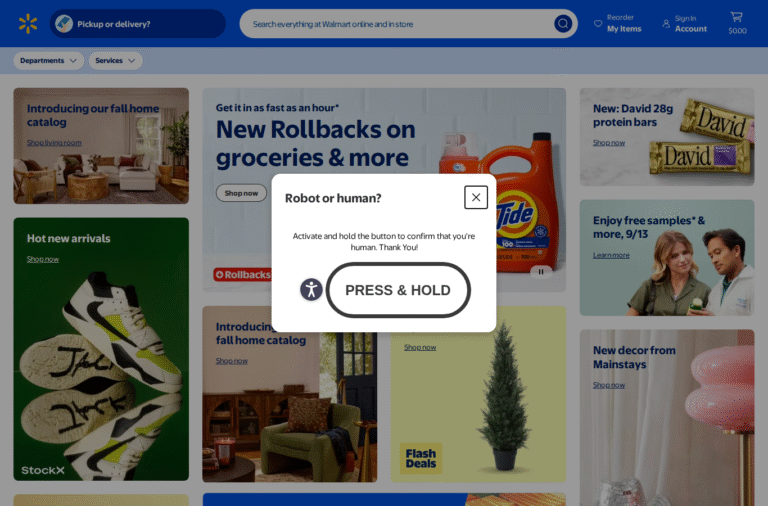Follow Shop now under Hot new arrivals
The width and height of the screenshot is (768, 506).
(x=43, y=259)
